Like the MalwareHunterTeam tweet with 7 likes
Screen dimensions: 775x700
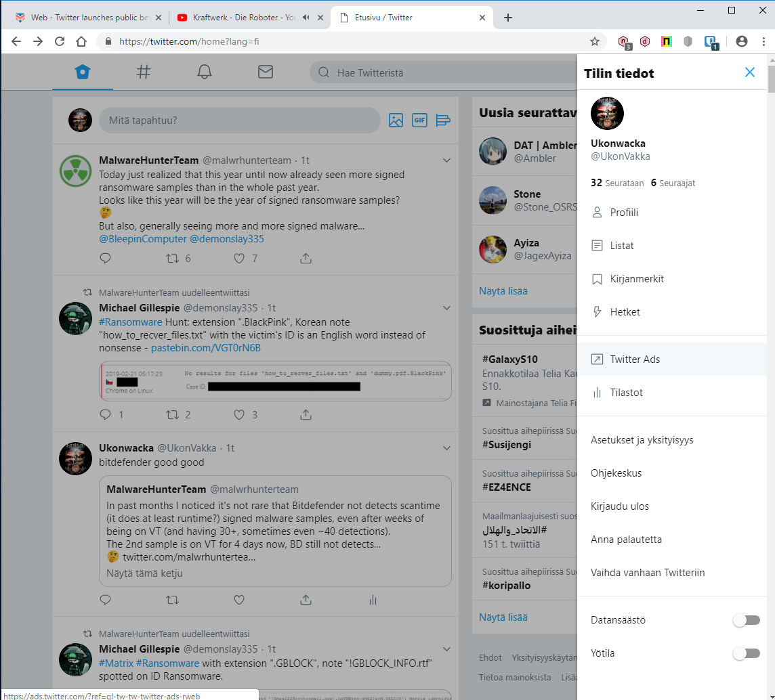pos(239,259)
